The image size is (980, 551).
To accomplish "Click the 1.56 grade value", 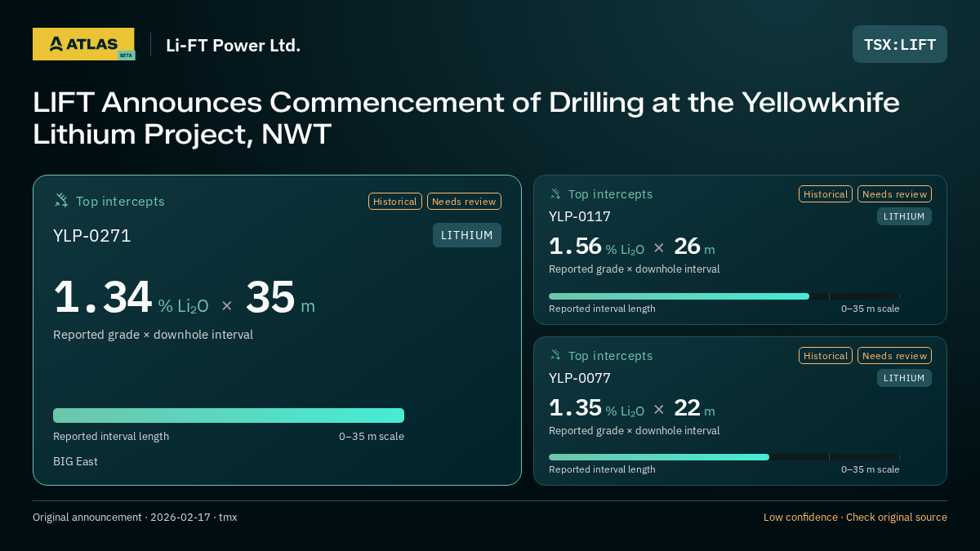I will click(575, 246).
